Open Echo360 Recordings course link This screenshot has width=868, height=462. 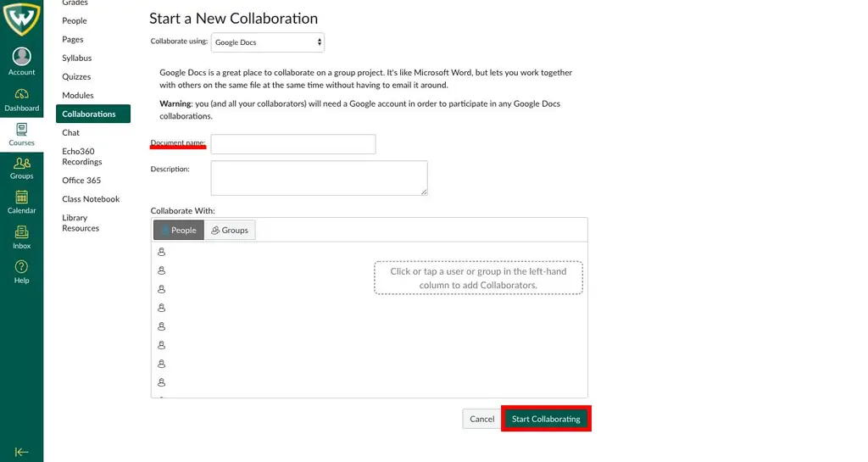tap(81, 156)
